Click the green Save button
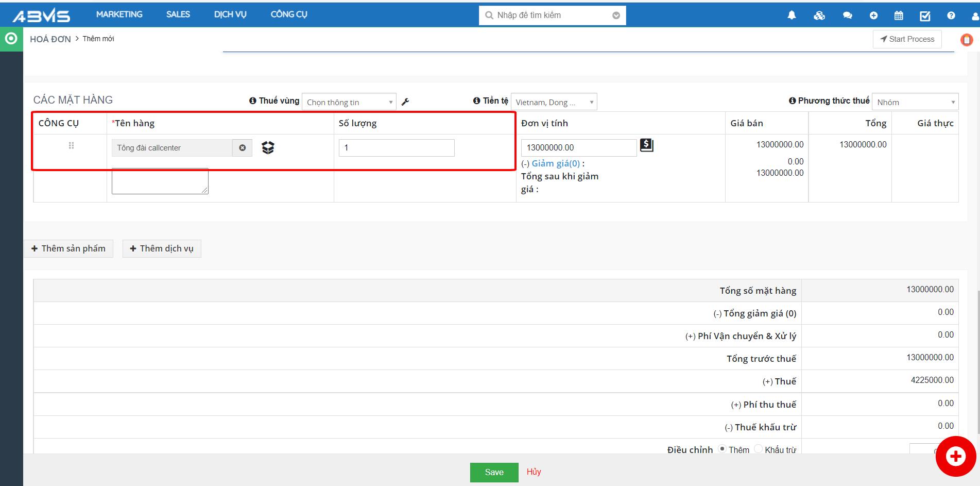Viewport: 980px width, 486px height. click(494, 472)
